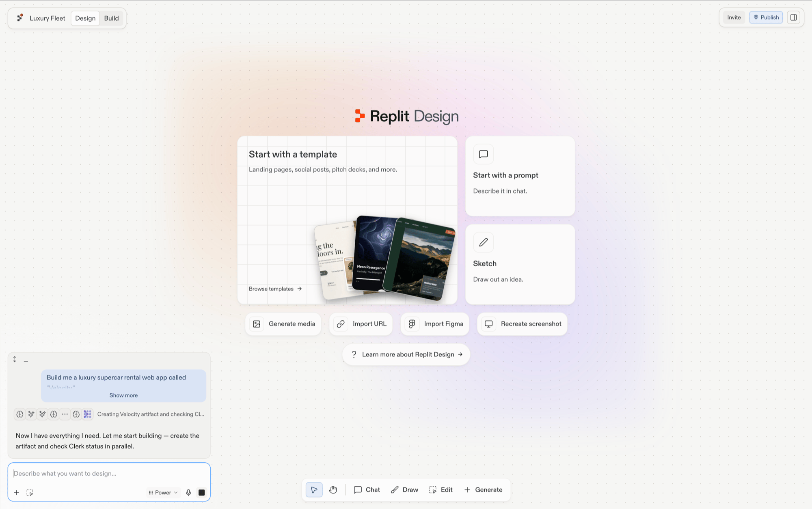Minimize the chat panel
The image size is (812, 509).
coord(26,360)
